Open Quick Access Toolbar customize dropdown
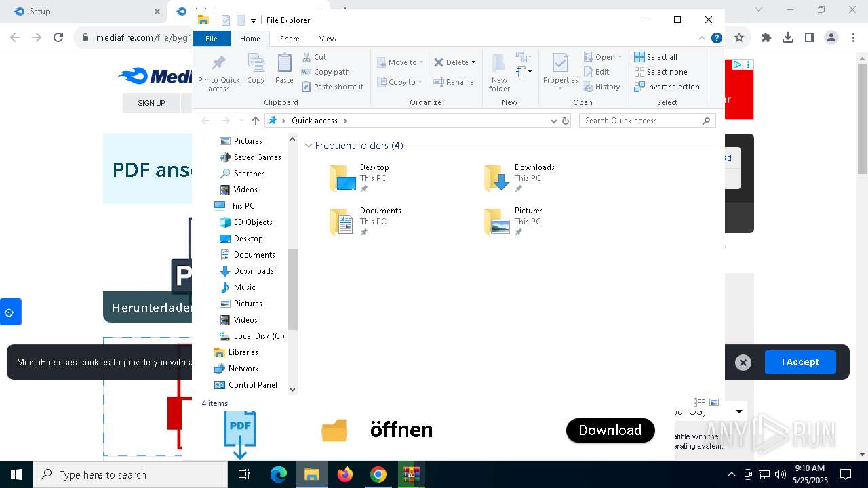 pos(253,20)
